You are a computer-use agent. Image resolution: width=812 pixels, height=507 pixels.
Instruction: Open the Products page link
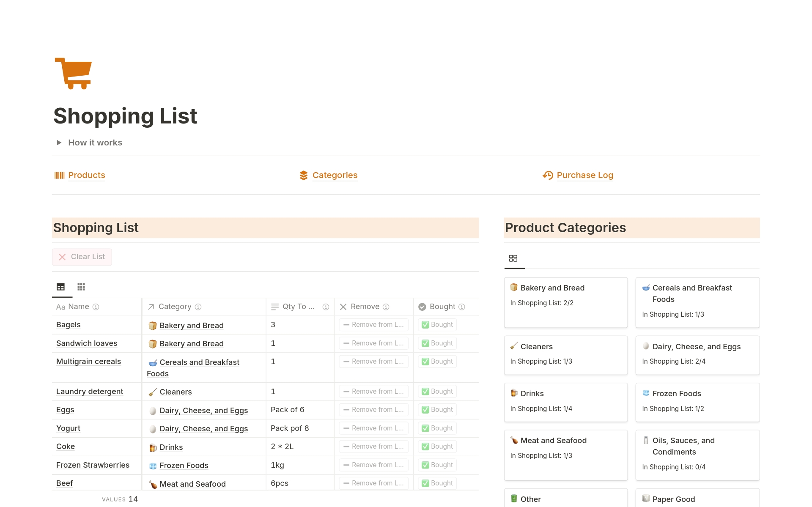(x=86, y=175)
